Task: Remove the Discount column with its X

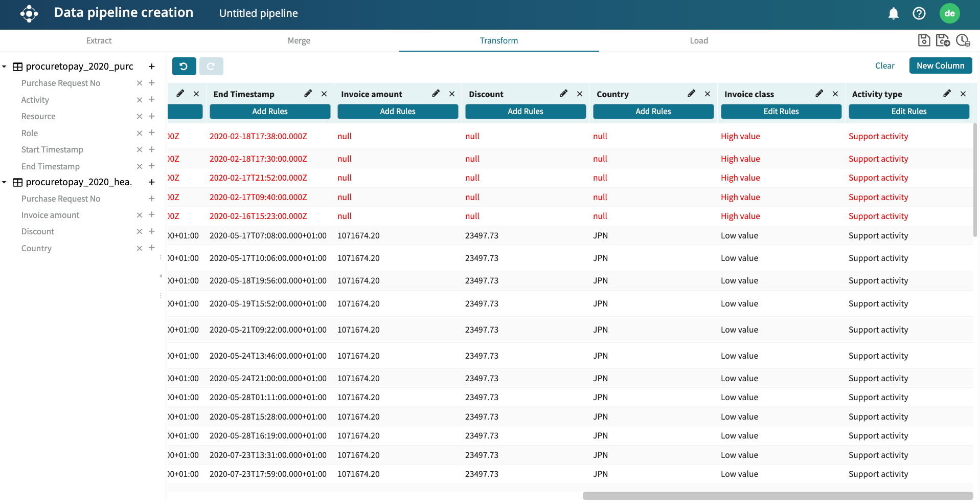Action: click(x=580, y=94)
